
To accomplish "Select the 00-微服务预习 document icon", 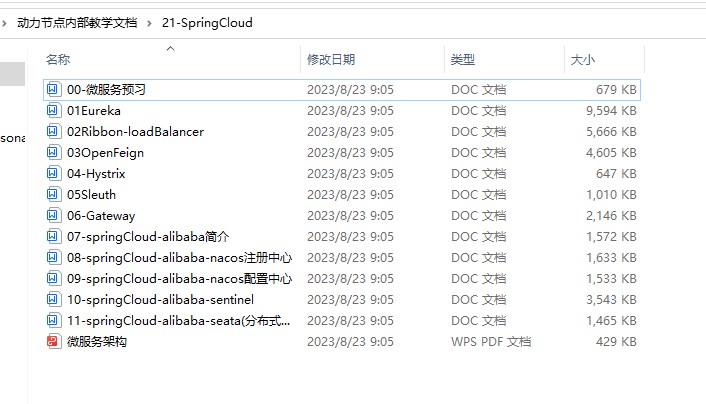I will click(x=53, y=89).
